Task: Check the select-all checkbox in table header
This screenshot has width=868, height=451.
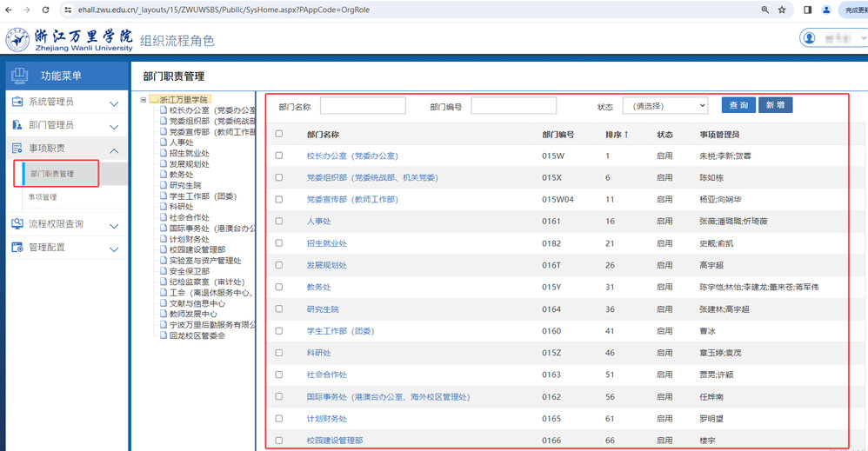Action: click(279, 135)
